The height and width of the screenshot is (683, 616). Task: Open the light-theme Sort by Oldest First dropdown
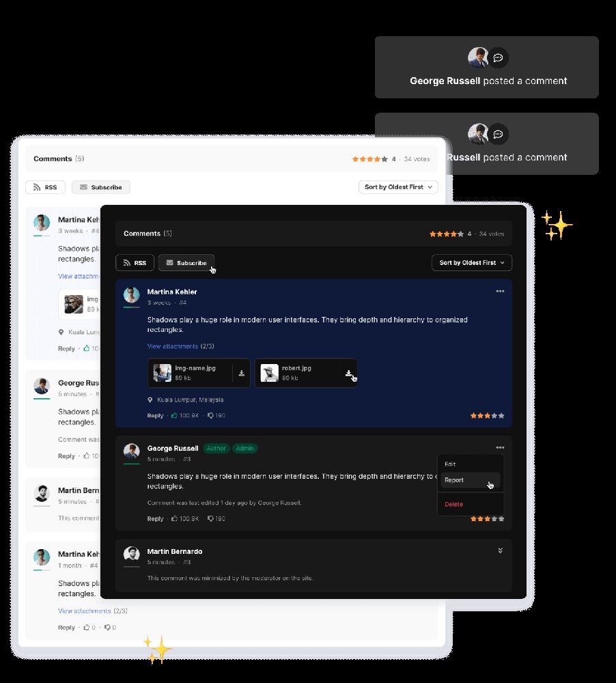pyautogui.click(x=398, y=187)
